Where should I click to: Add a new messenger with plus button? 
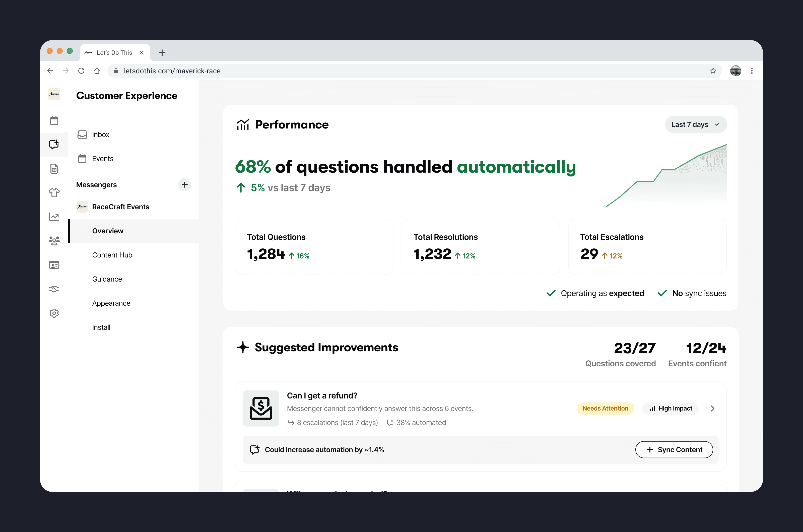tap(184, 185)
